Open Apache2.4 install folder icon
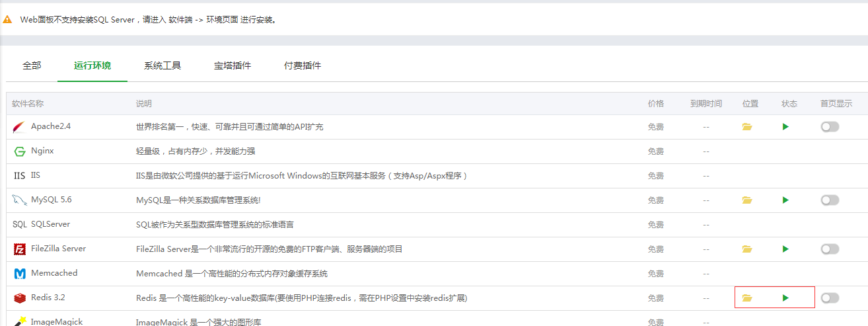868x326 pixels. [x=747, y=127]
